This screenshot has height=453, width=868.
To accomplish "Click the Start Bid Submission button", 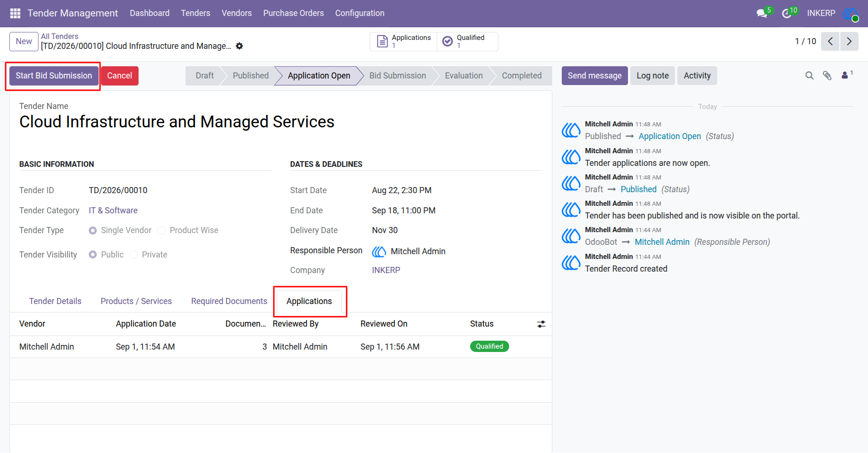I will [x=54, y=76].
